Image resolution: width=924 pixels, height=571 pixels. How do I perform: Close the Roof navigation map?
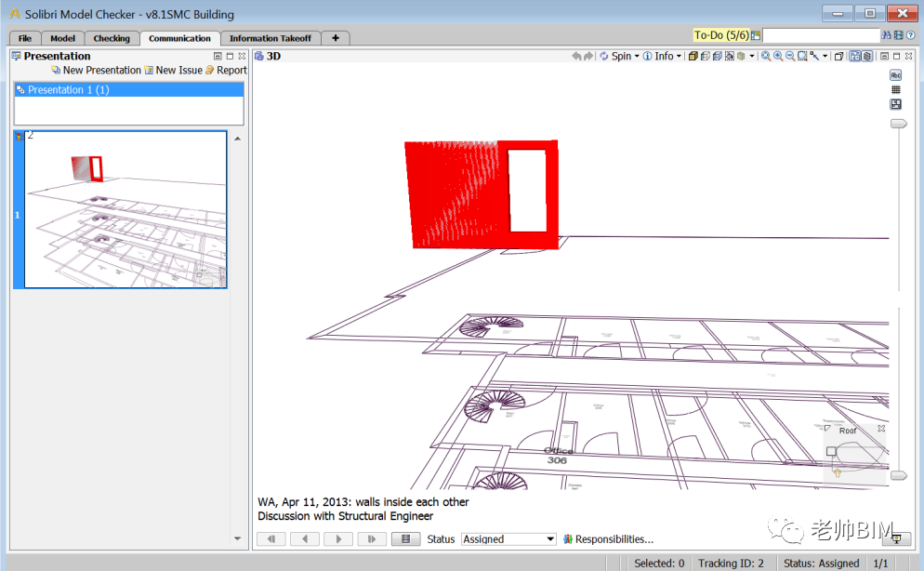click(x=881, y=429)
